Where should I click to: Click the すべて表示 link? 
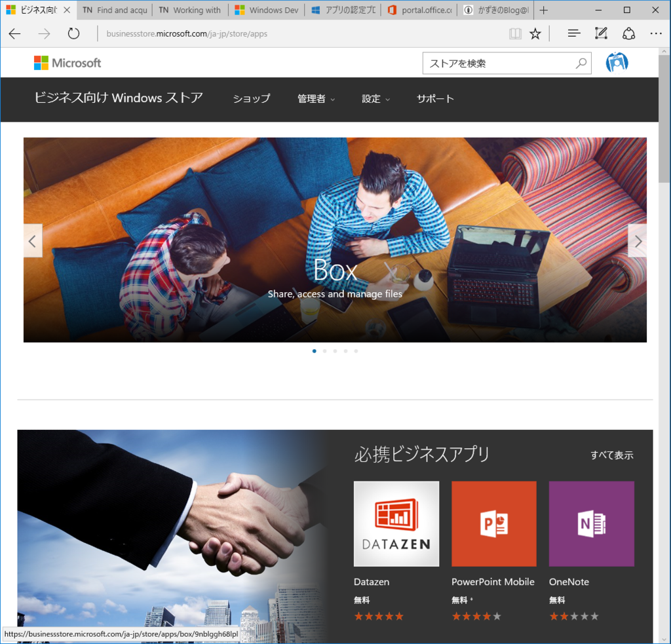611,455
